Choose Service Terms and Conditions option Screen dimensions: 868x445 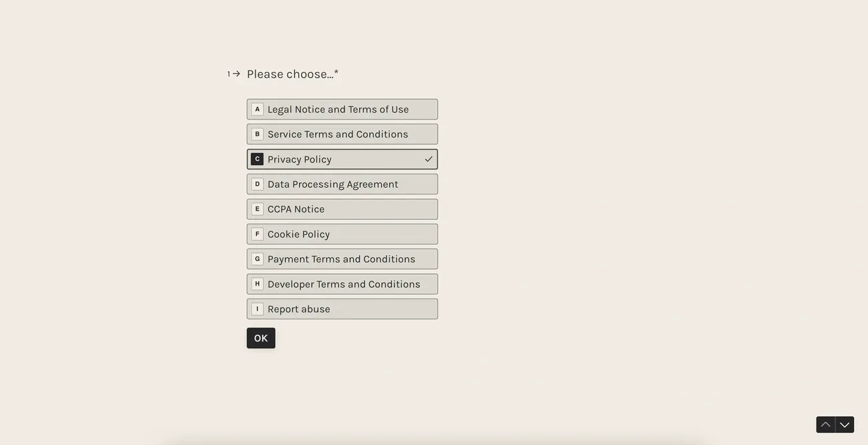(338, 134)
